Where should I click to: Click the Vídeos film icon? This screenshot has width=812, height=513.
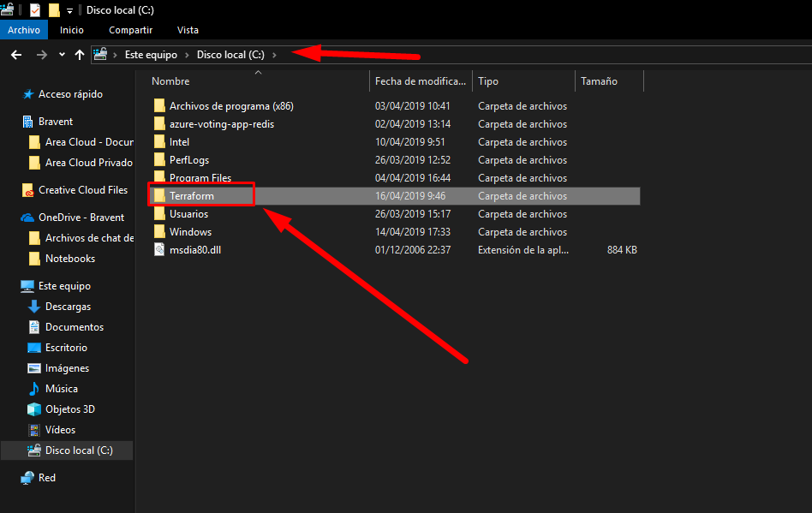click(34, 430)
